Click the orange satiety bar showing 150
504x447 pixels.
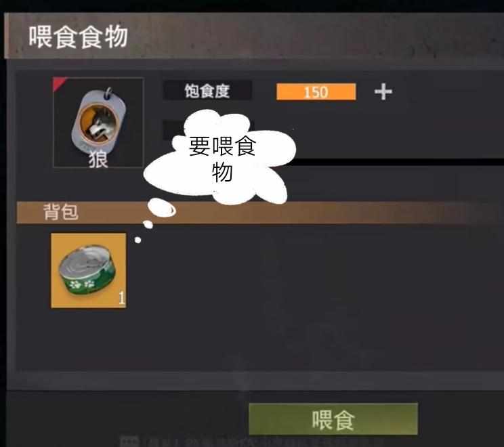pos(316,92)
